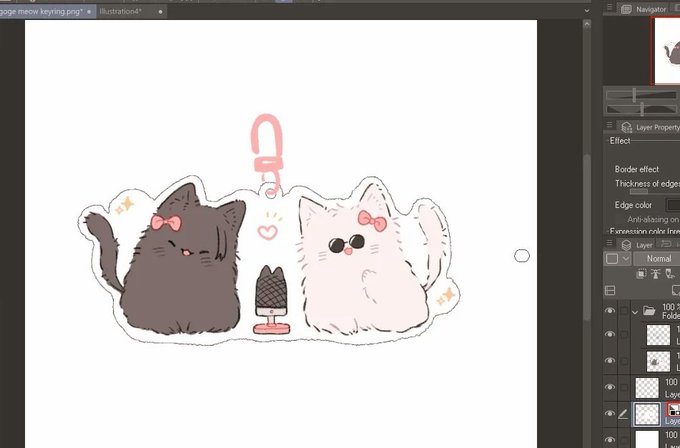Viewport: 680px width, 448px height.
Task: Set as Reference Layer lighthouse icon
Action: coord(655,274)
